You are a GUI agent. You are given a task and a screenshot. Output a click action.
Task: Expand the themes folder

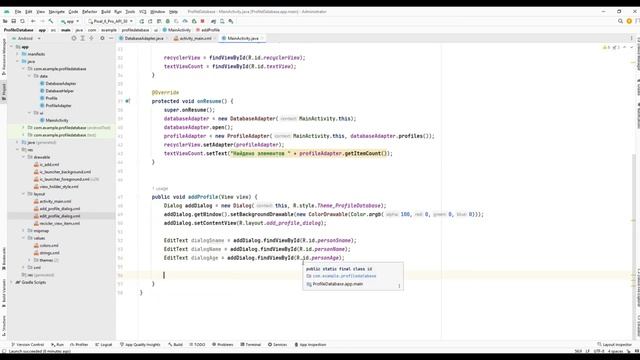point(29,260)
